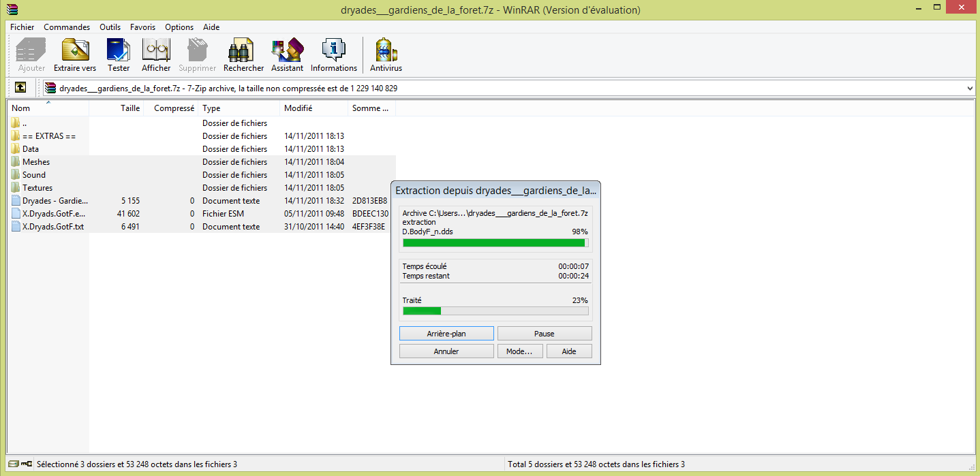Select the '..' parent folder icon
Image resolution: width=980 pixels, height=476 pixels.
[x=16, y=123]
